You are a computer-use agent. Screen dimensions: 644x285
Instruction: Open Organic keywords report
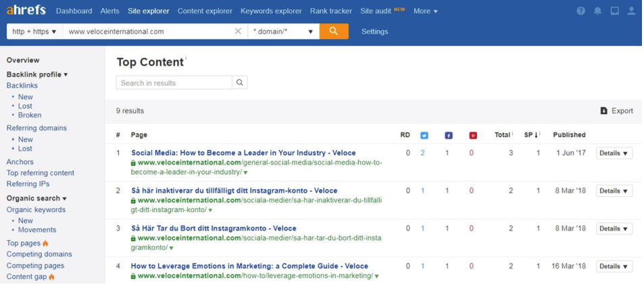[36, 209]
